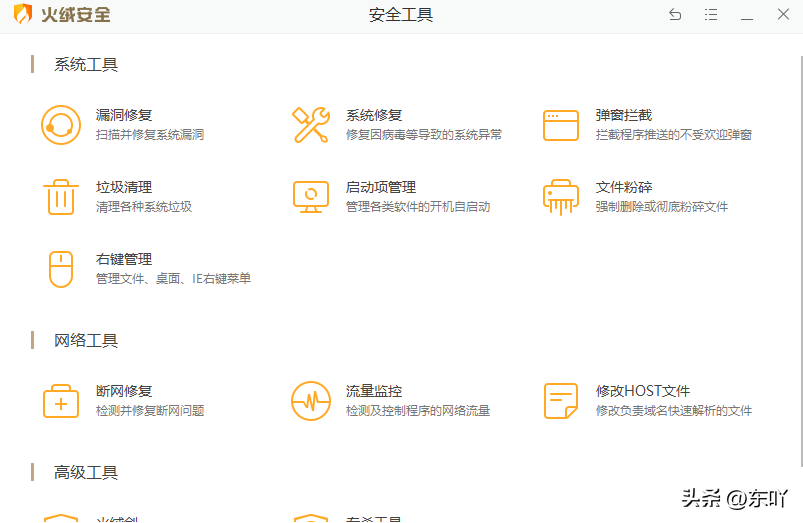Click the 系统修复 wrench and screwdriver icon

pyautogui.click(x=310, y=125)
